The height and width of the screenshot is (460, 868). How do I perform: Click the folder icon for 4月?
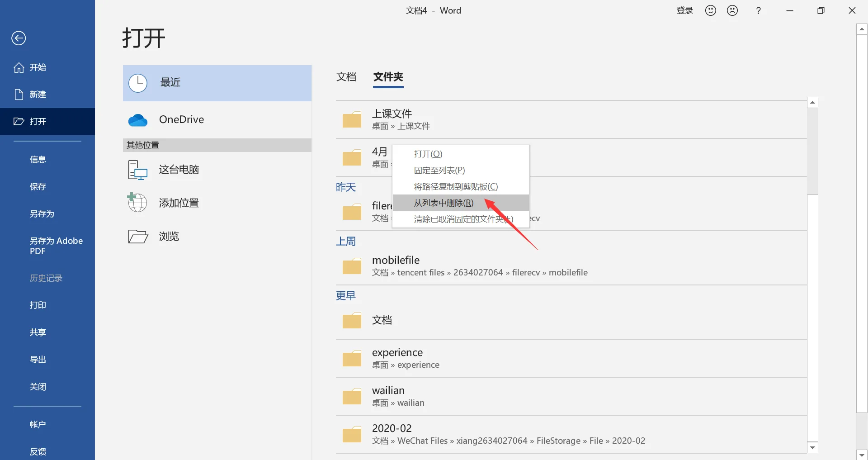[352, 157]
